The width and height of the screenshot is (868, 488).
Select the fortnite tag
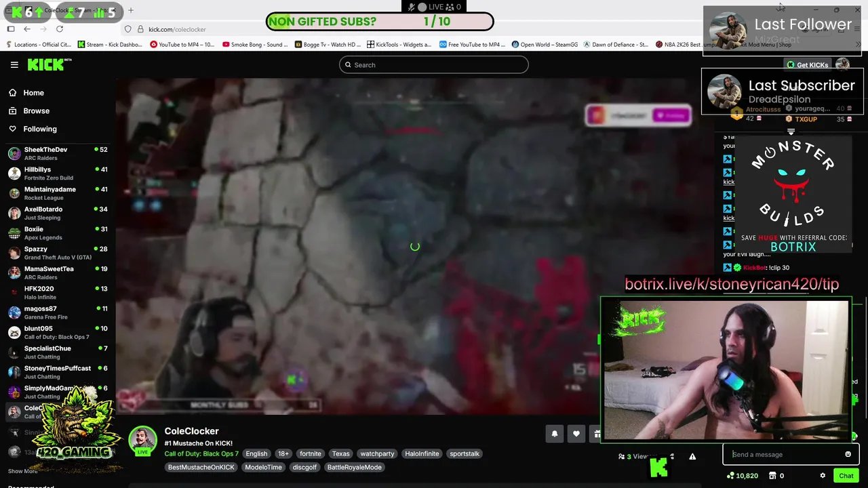click(x=311, y=453)
